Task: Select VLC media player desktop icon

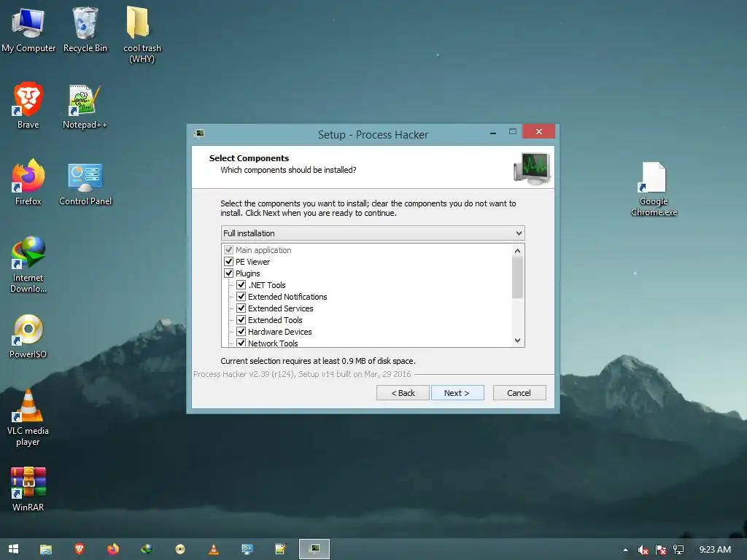Action: coord(28,418)
